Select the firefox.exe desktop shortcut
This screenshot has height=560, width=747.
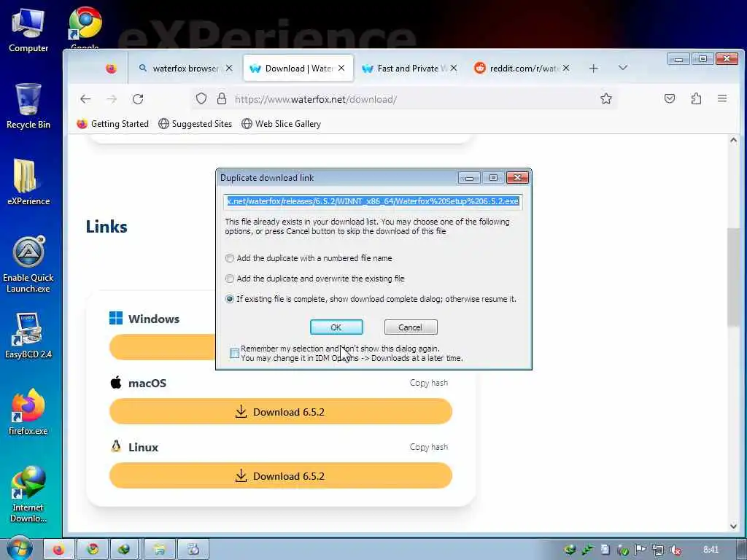click(x=28, y=412)
